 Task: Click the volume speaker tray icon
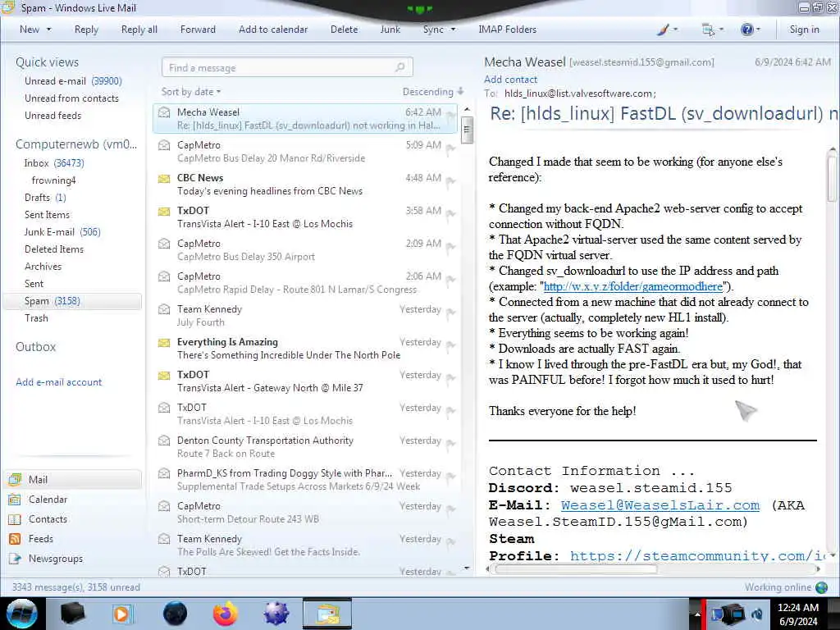pos(757,614)
